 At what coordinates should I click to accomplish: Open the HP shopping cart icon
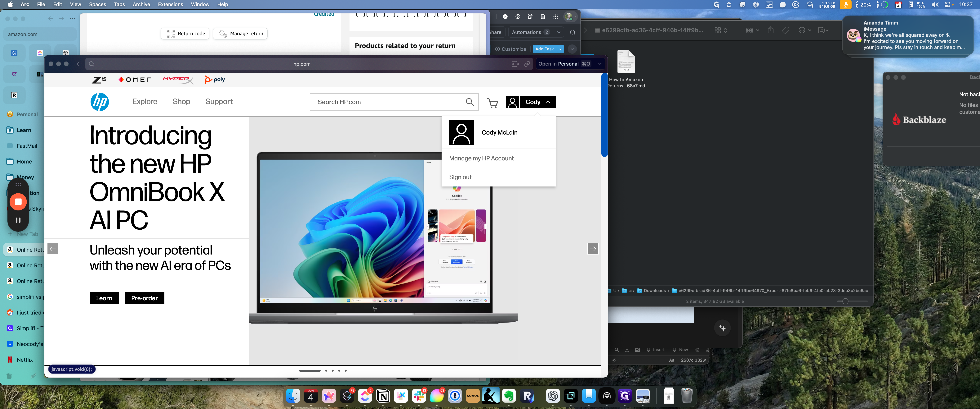point(492,103)
